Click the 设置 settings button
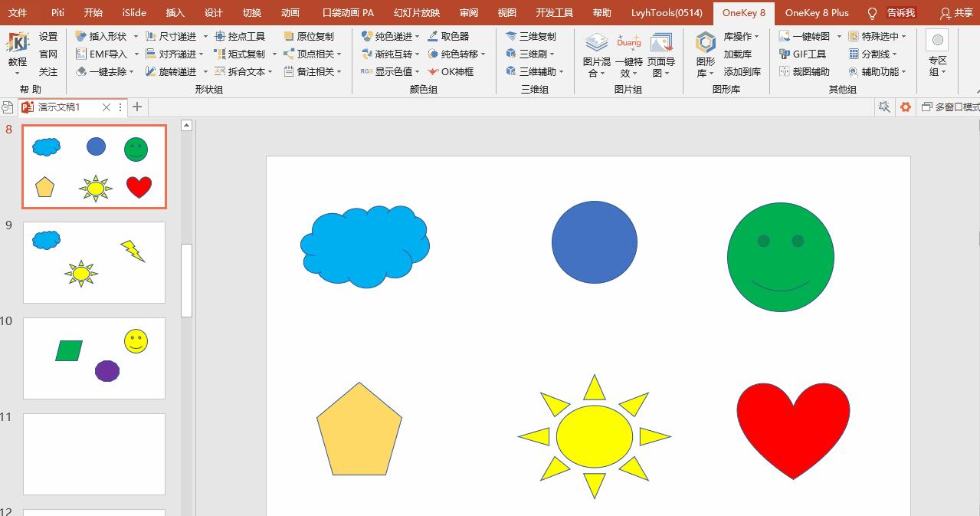The width and height of the screenshot is (980, 516). pyautogui.click(x=48, y=36)
